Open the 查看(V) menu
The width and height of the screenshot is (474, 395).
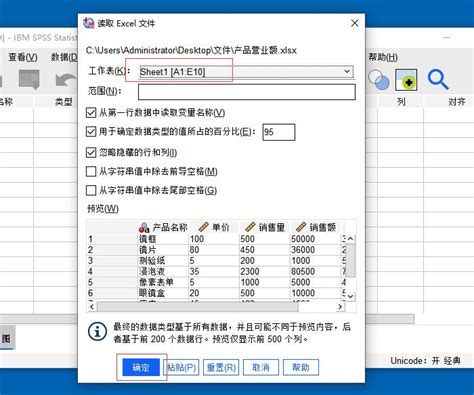point(23,57)
